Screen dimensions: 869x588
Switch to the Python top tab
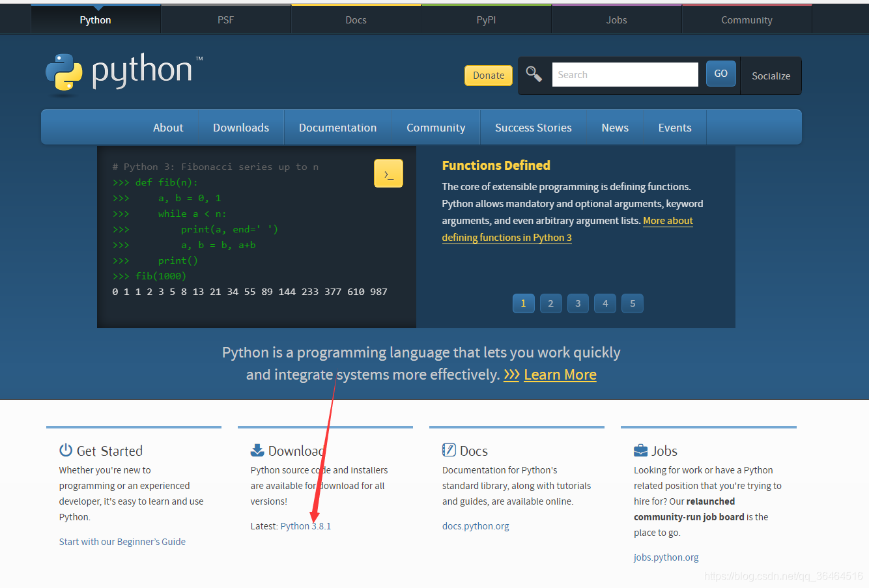point(96,20)
